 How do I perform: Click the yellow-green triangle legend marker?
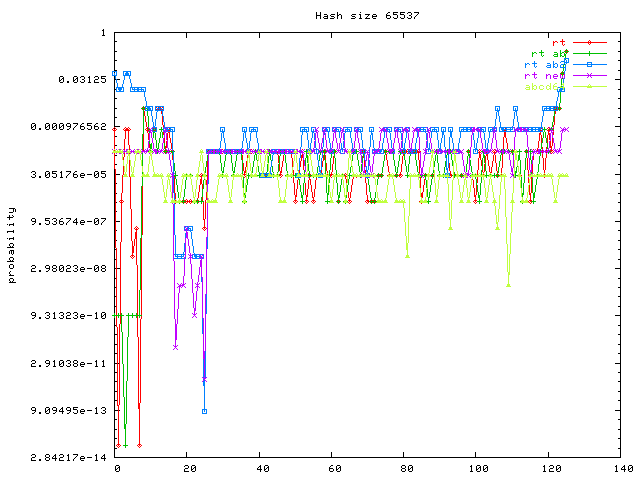[x=590, y=87]
